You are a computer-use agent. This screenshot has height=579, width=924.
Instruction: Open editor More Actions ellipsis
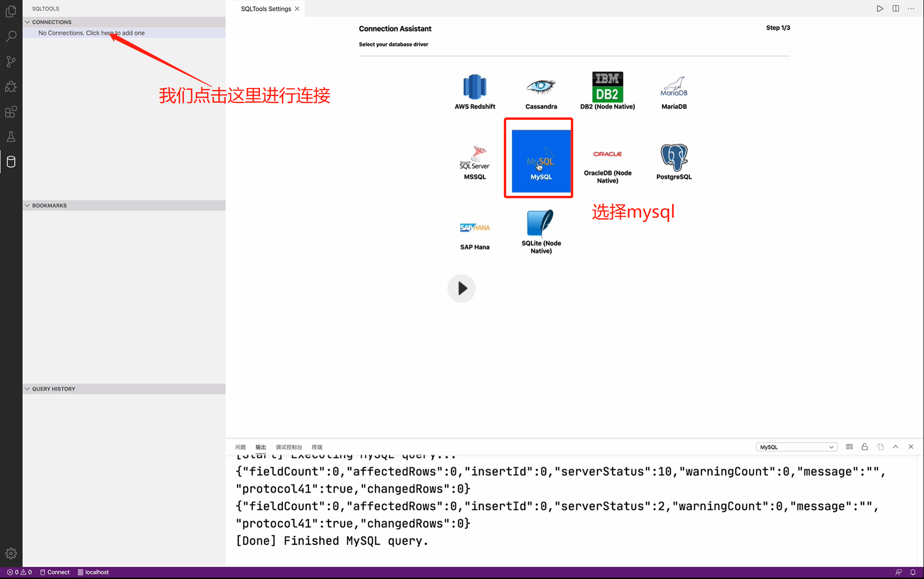(911, 9)
